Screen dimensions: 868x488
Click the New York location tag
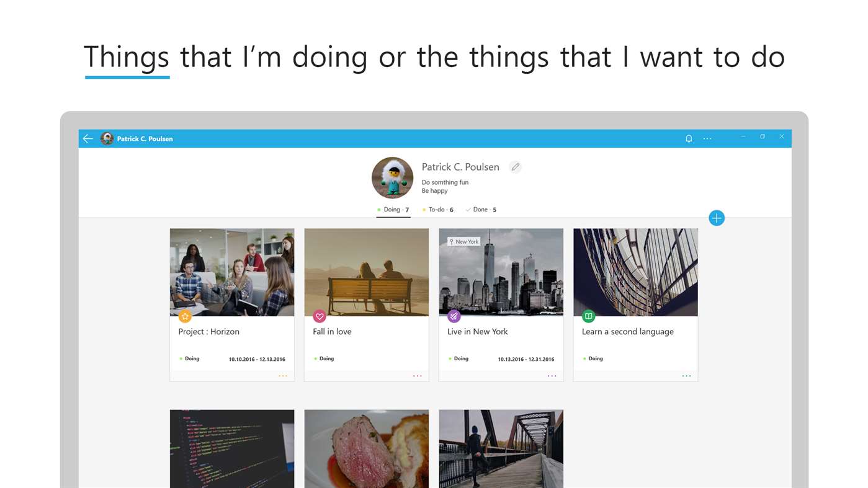pos(464,242)
